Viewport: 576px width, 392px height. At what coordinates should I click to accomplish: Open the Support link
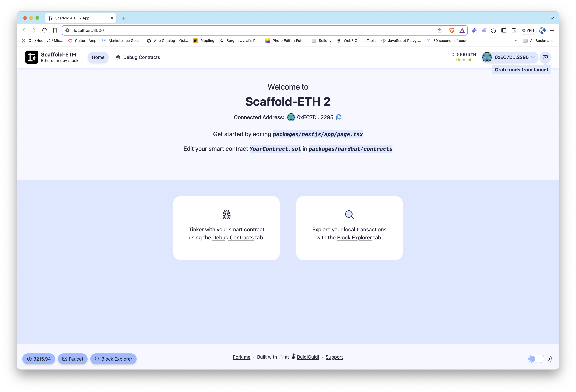click(x=334, y=357)
